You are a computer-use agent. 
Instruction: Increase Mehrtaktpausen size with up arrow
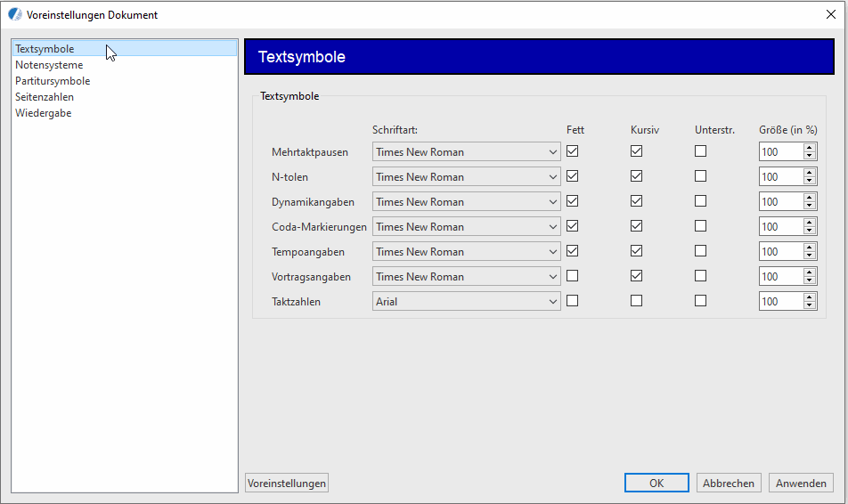click(809, 148)
